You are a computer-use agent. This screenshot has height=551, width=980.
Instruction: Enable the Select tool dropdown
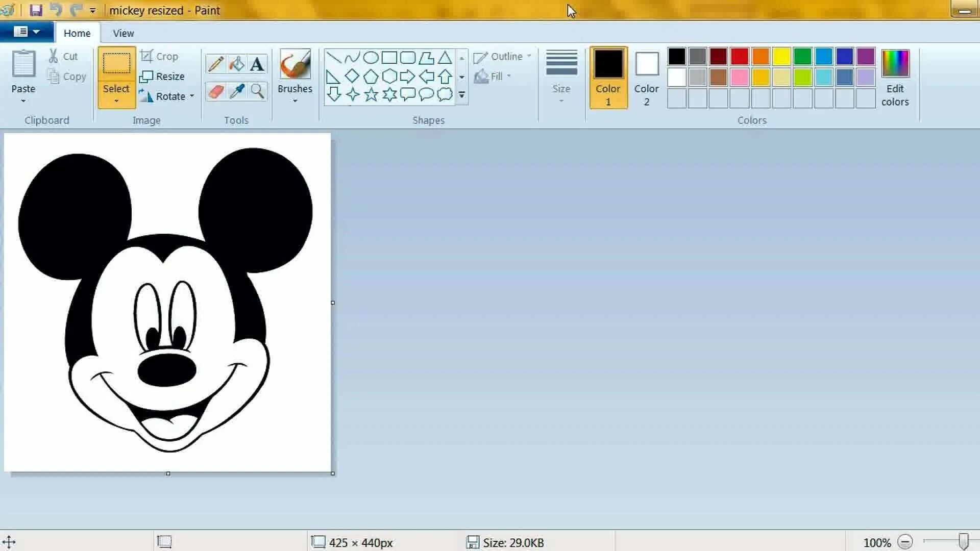116,99
